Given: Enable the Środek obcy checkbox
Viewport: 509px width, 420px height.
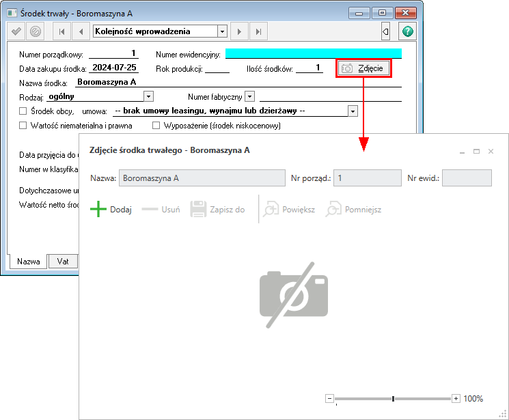Looking at the screenshot, I should coord(23,111).
